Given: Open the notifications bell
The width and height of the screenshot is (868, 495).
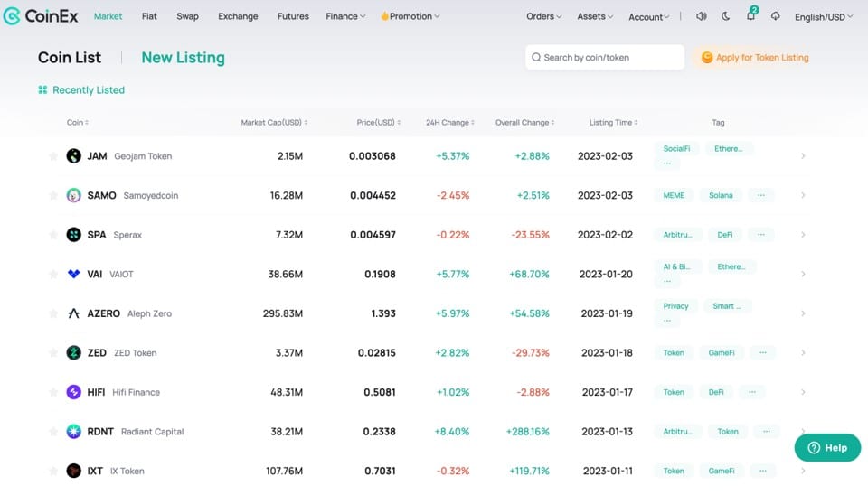Looking at the screenshot, I should [x=750, y=16].
